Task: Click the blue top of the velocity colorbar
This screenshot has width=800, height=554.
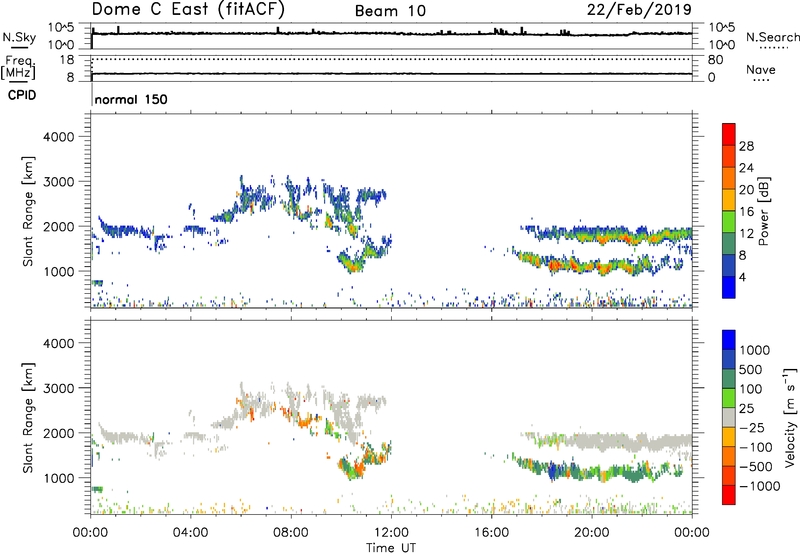Action: pyautogui.click(x=729, y=340)
